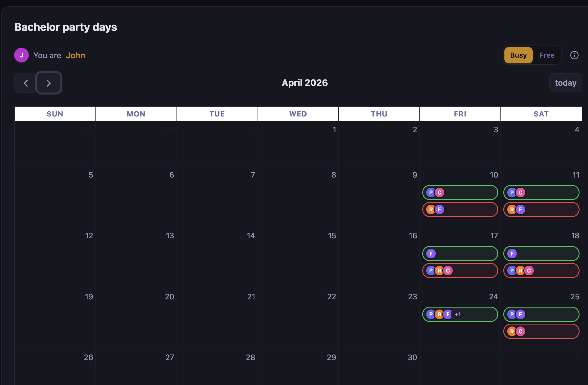Click the name John next to You are
This screenshot has width=588, height=385.
tap(75, 55)
